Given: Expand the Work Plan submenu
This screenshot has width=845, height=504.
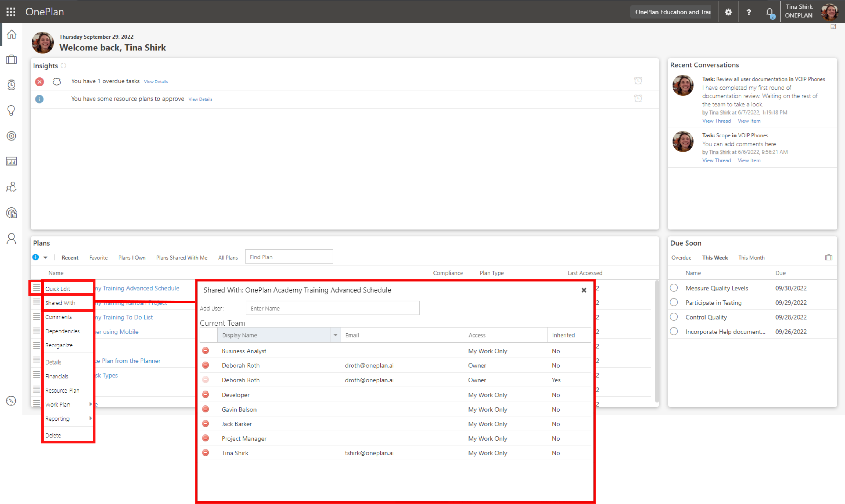Looking at the screenshot, I should tap(90, 404).
